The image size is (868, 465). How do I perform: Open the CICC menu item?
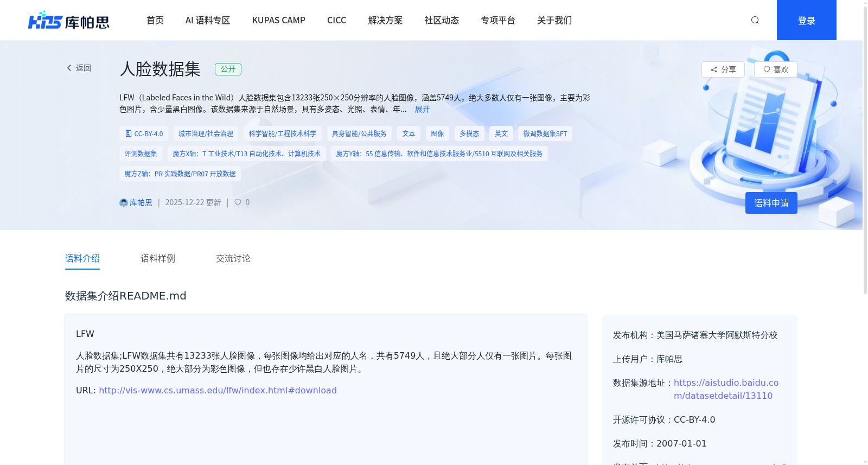tap(336, 20)
